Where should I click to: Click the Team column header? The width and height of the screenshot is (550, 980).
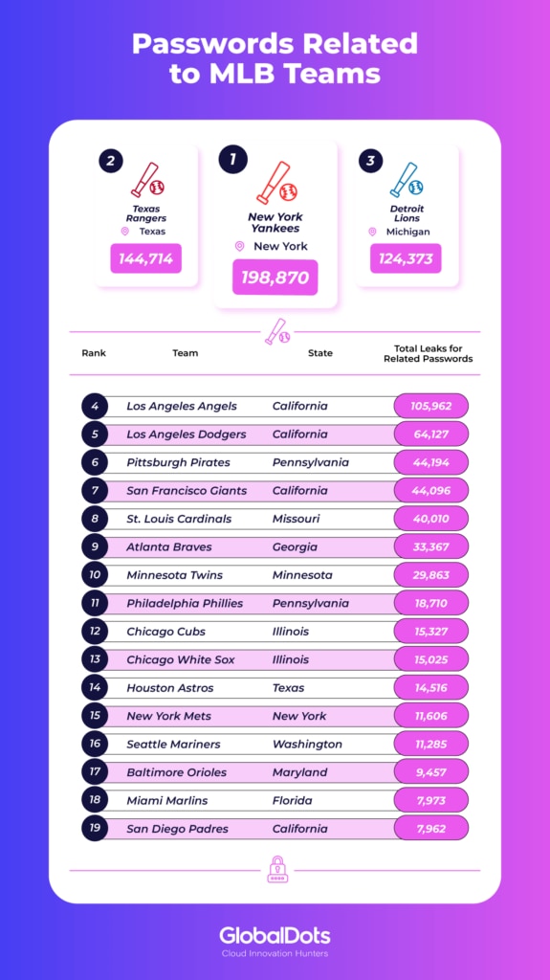click(x=185, y=353)
